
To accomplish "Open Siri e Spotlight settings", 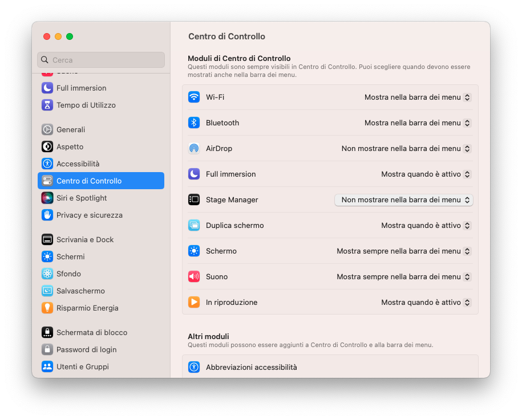I will tap(101, 198).
